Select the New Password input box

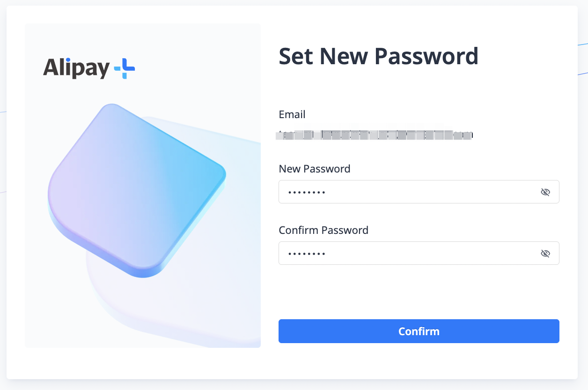pos(398,192)
